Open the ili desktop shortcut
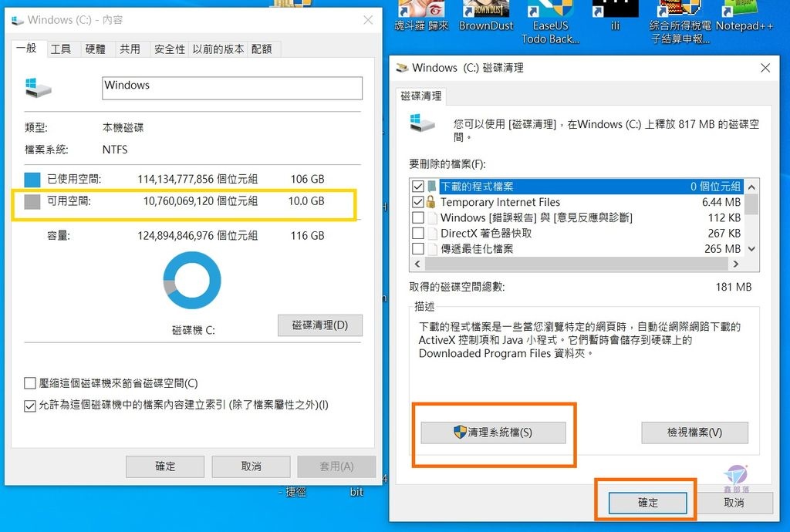Viewport: 790px width, 532px height. tap(615, 17)
